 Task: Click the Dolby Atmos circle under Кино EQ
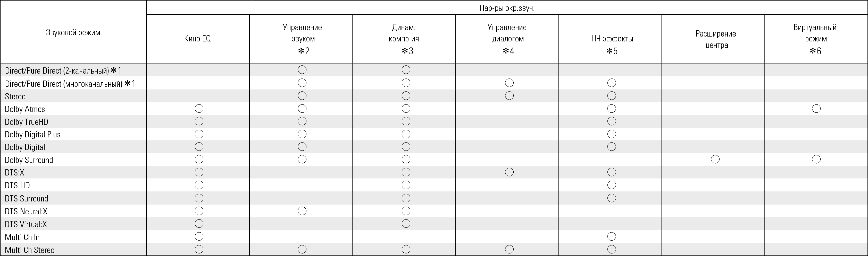pyautogui.click(x=199, y=109)
